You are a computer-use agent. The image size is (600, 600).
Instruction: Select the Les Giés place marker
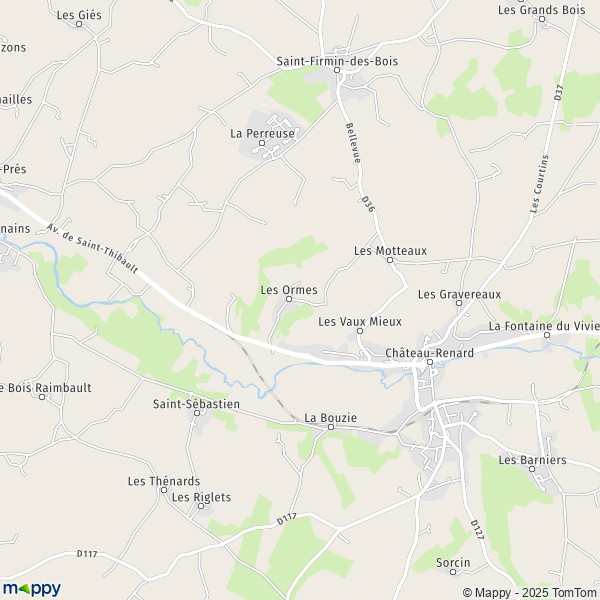tap(79, 24)
